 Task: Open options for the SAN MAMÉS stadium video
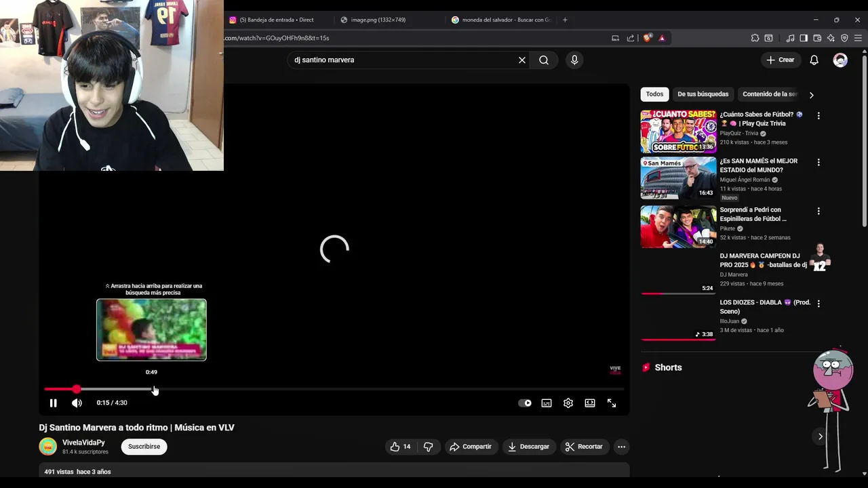coord(818,163)
